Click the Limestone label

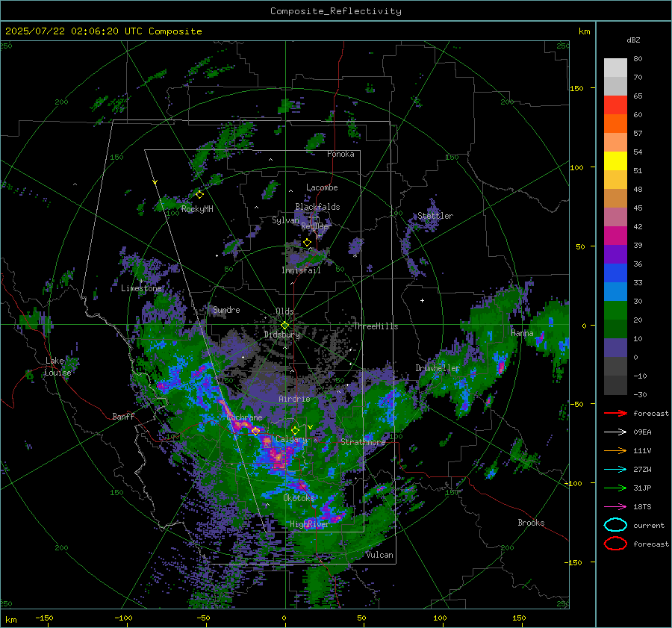pos(141,288)
